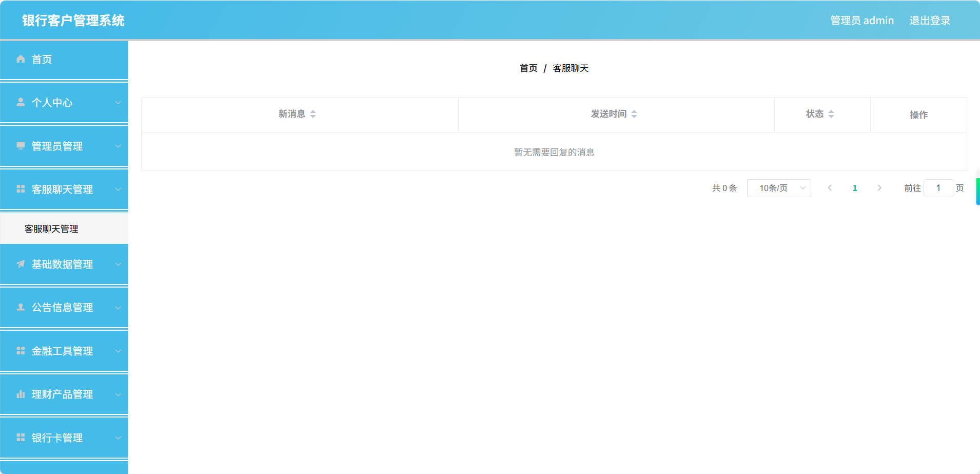Click the 客服聊天 breadcrumb
Screen dimensions: 980x474
(x=571, y=68)
